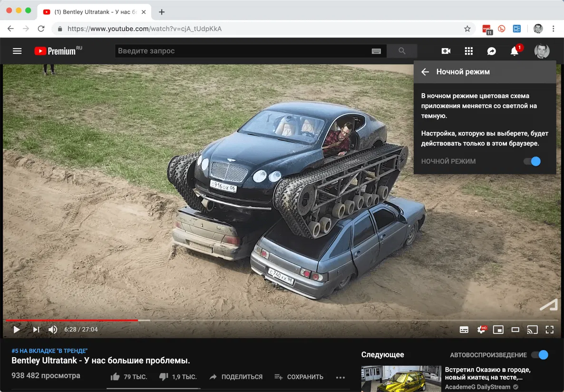
Task: Open the hamburger menu next to YouTube logo
Action: point(17,51)
